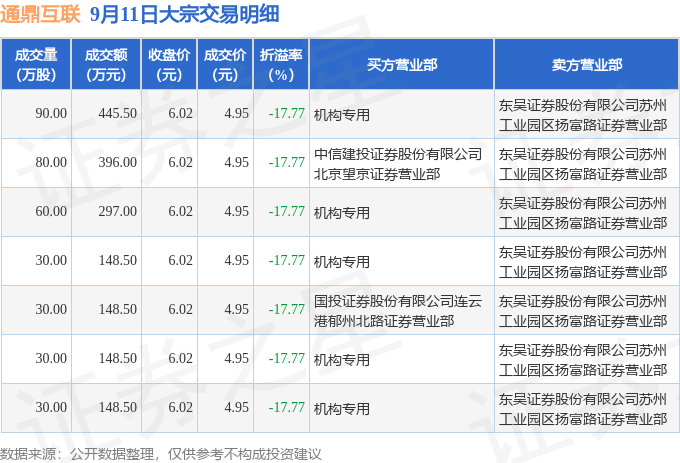
Task: Select the 成交价(元) column header
Action: tap(225, 65)
